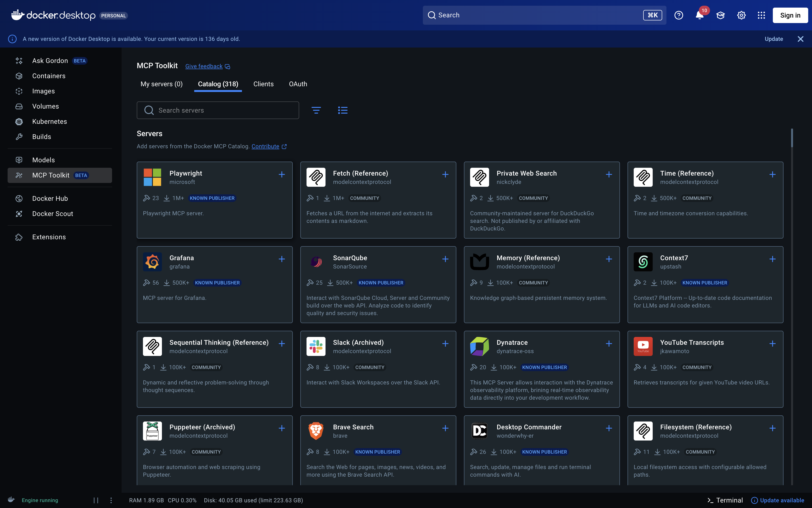Viewport: 812px width, 508px height.
Task: Open the Brave Search lion logo
Action: [x=316, y=431]
